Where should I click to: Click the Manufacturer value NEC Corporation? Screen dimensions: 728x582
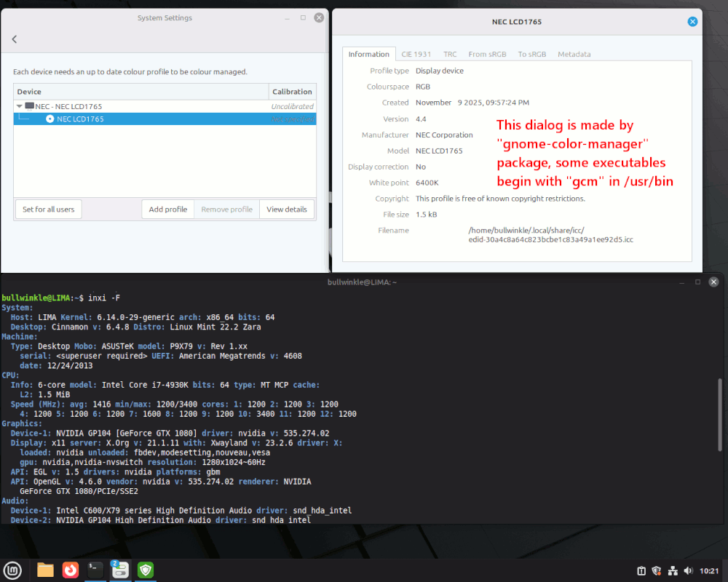coord(444,135)
